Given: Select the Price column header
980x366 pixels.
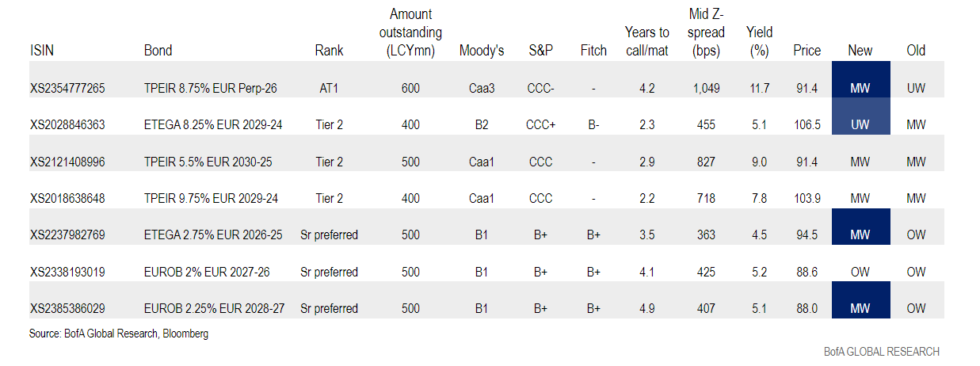Looking at the screenshot, I should (x=806, y=51).
